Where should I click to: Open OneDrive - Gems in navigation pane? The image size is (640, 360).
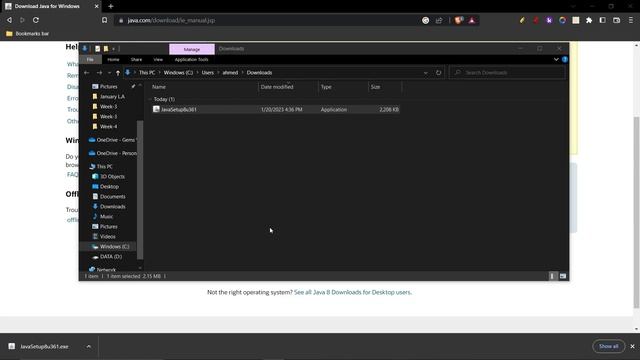click(112, 140)
